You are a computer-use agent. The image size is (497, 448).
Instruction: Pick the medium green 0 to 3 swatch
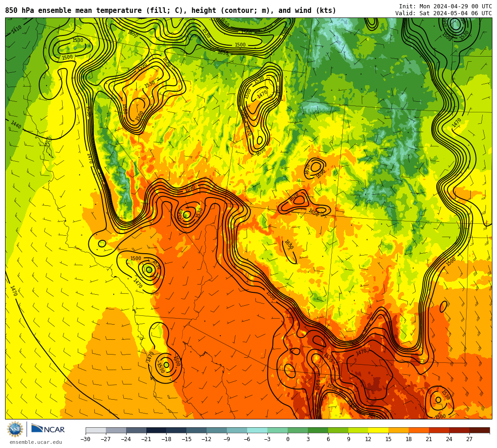point(298,430)
